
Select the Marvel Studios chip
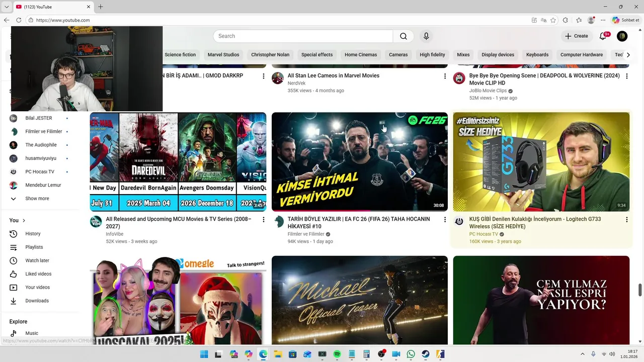(223, 55)
